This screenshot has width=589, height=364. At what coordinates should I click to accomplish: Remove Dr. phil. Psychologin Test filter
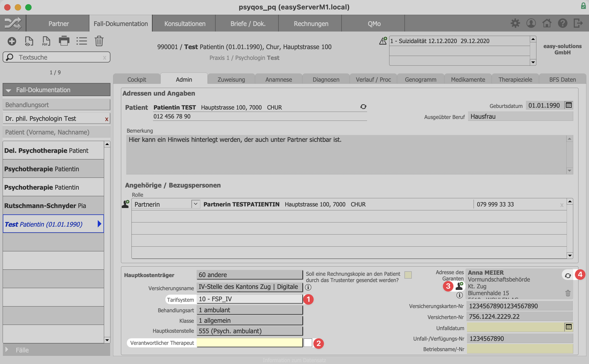(x=106, y=119)
